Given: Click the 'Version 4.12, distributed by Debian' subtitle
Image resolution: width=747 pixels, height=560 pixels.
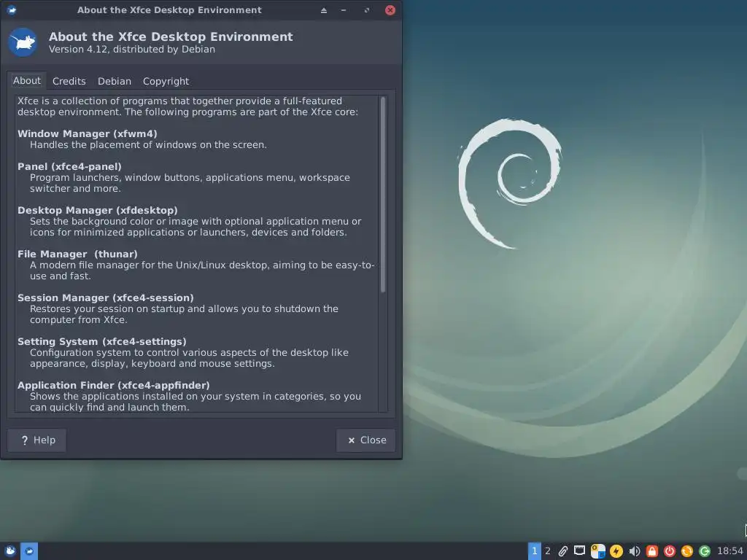Looking at the screenshot, I should click(x=132, y=49).
